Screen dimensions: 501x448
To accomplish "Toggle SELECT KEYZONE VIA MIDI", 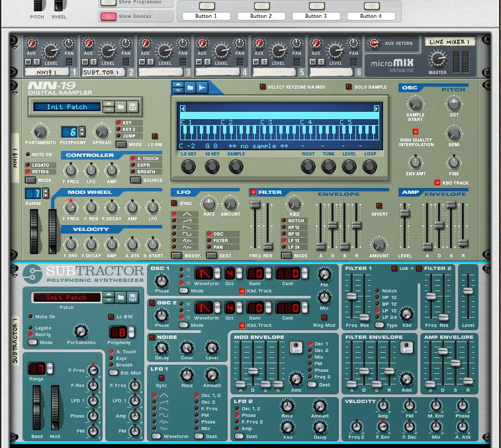I will [x=262, y=87].
